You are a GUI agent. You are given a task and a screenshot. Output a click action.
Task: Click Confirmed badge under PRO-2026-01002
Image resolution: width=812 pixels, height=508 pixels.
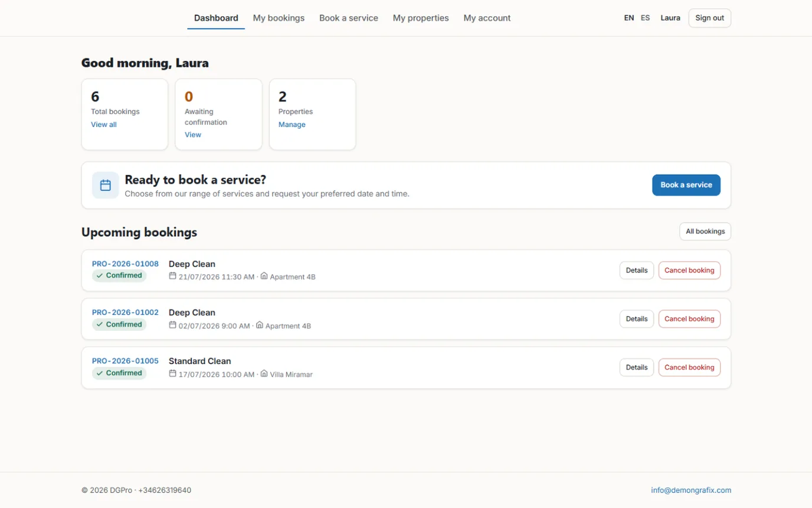click(x=119, y=324)
